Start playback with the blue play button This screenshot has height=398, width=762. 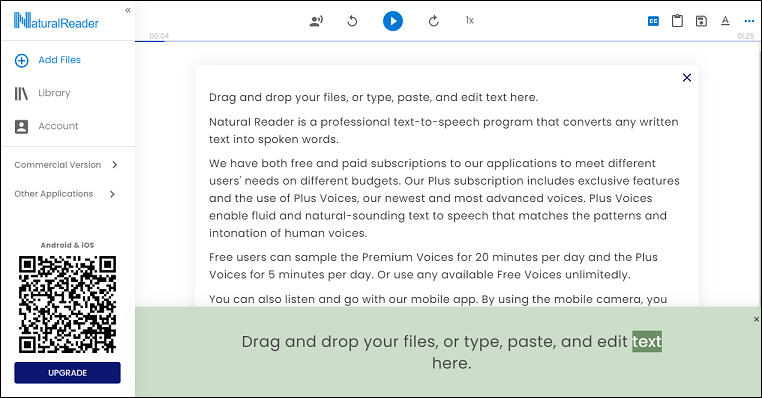393,21
